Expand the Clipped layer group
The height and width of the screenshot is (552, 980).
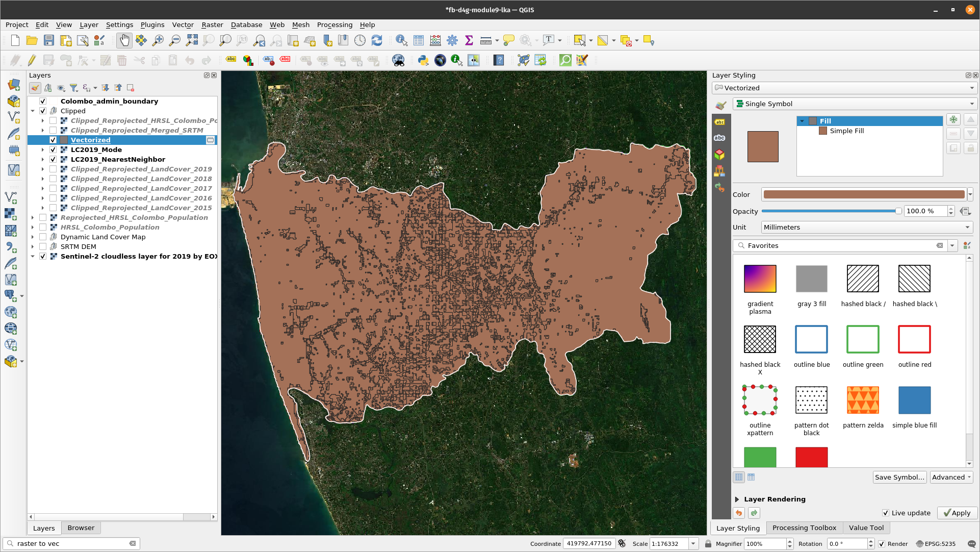32,110
